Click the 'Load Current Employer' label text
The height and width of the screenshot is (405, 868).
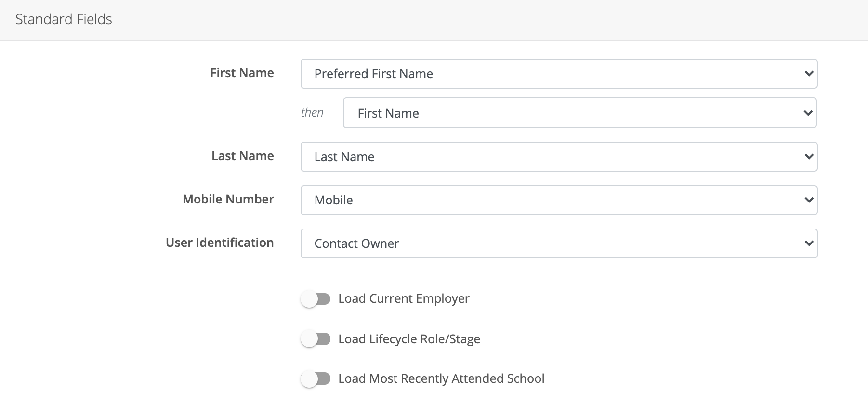[404, 299]
